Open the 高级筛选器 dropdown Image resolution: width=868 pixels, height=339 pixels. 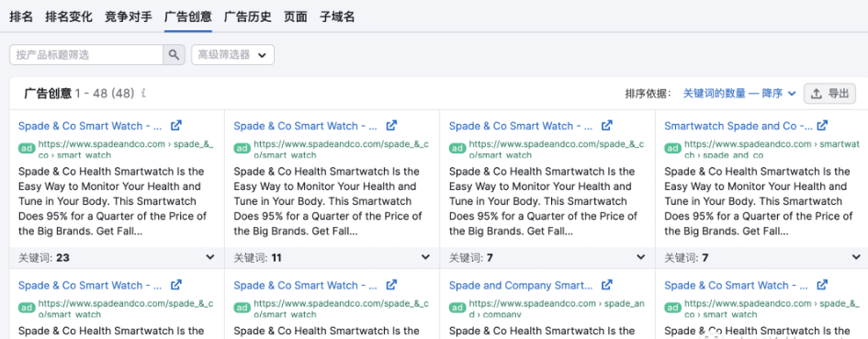(x=232, y=55)
